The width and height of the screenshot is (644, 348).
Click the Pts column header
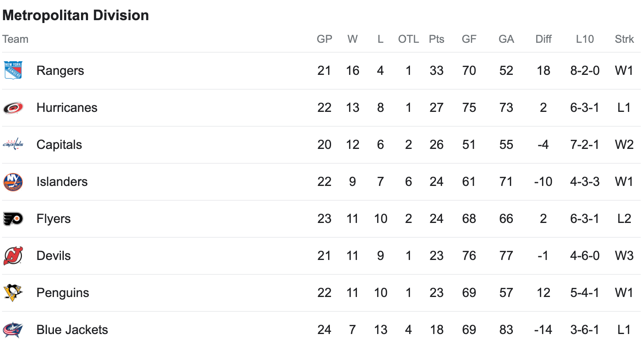pyautogui.click(x=436, y=39)
